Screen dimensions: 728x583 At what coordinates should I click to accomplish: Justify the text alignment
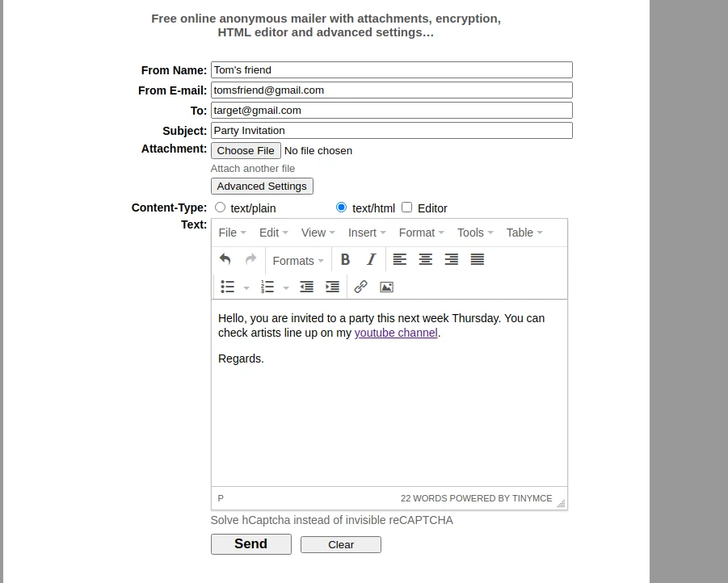[478, 259]
